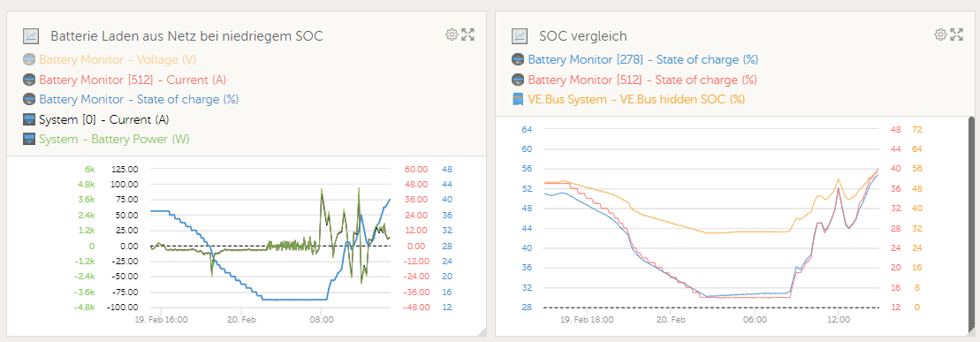The height and width of the screenshot is (342, 980).
Task: Click system icon next to System [0] Current
Action: click(x=29, y=119)
